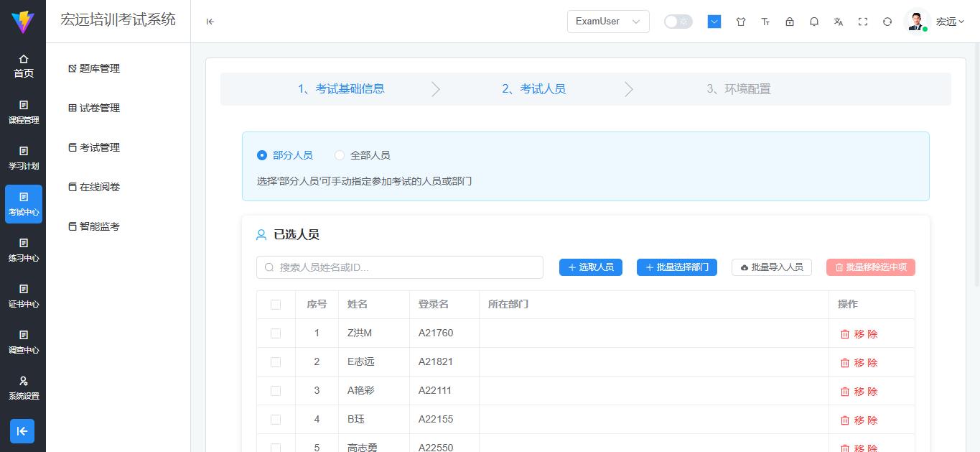
Task: Open the ExamUser dropdown
Action: tap(607, 22)
